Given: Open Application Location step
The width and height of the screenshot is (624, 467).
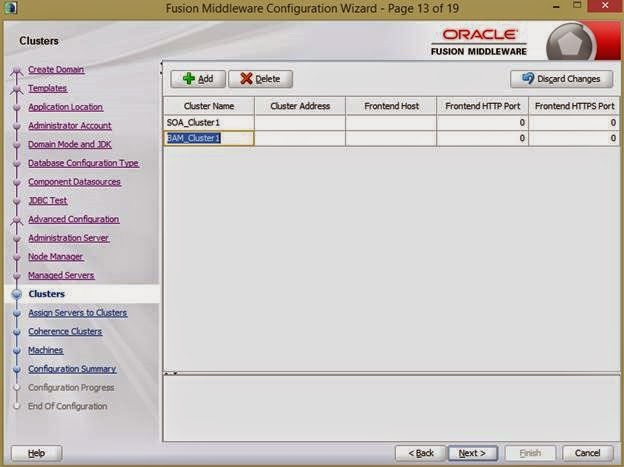Looking at the screenshot, I should click(66, 107).
